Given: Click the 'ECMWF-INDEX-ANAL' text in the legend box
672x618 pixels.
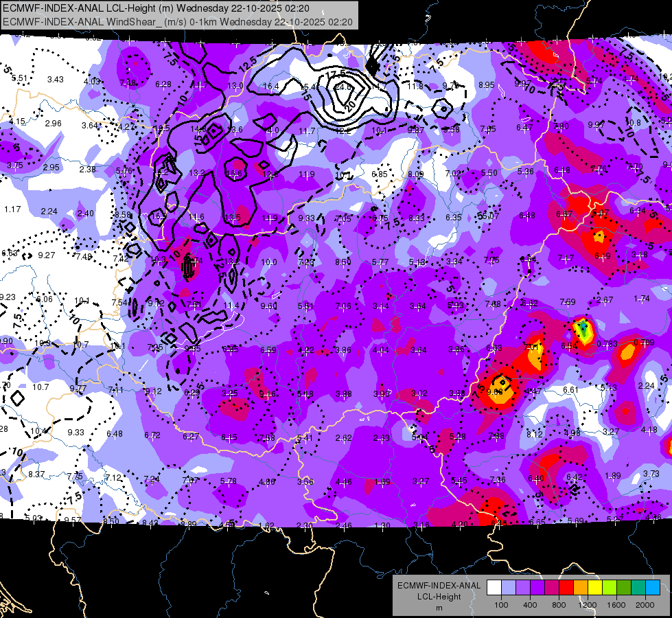Looking at the screenshot, I should point(439,586).
